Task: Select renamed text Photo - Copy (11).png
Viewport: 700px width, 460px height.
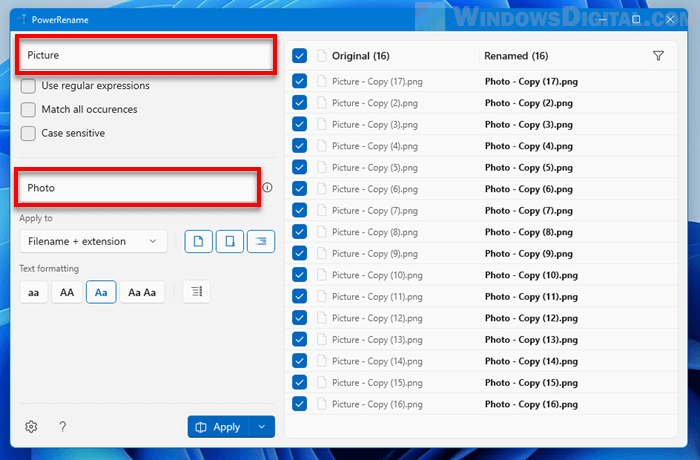Action: pos(531,297)
